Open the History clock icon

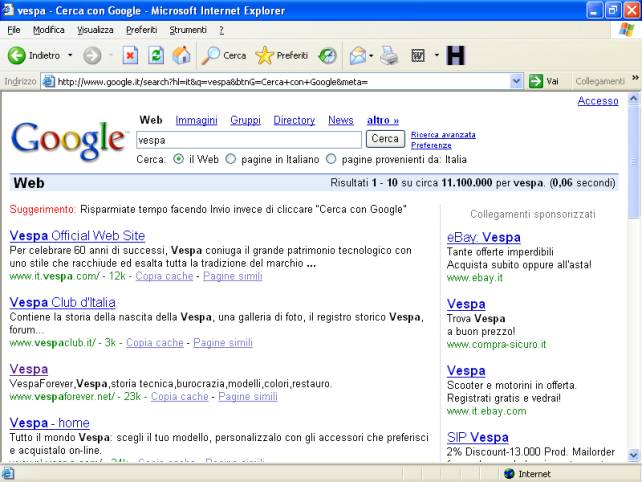328,55
